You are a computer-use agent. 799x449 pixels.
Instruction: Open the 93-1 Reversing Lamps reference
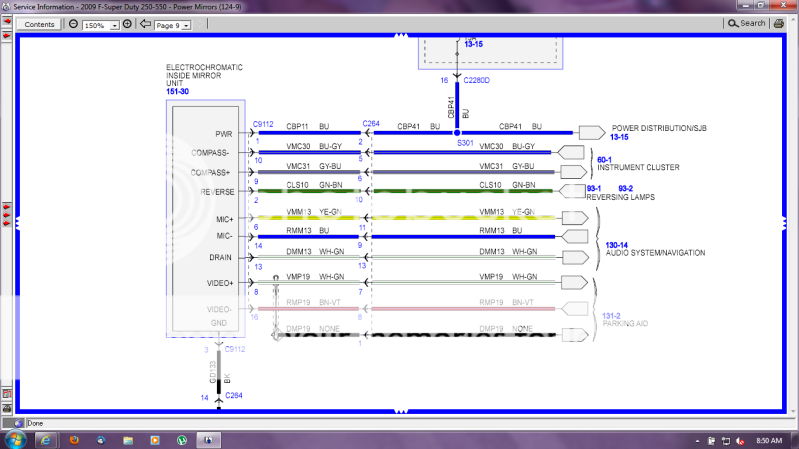click(595, 188)
